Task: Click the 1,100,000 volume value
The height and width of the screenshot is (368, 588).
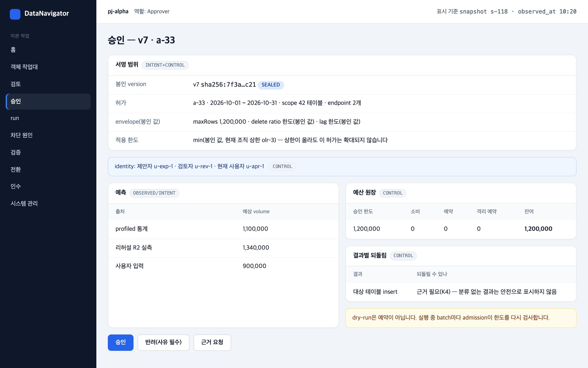Action: click(x=255, y=229)
